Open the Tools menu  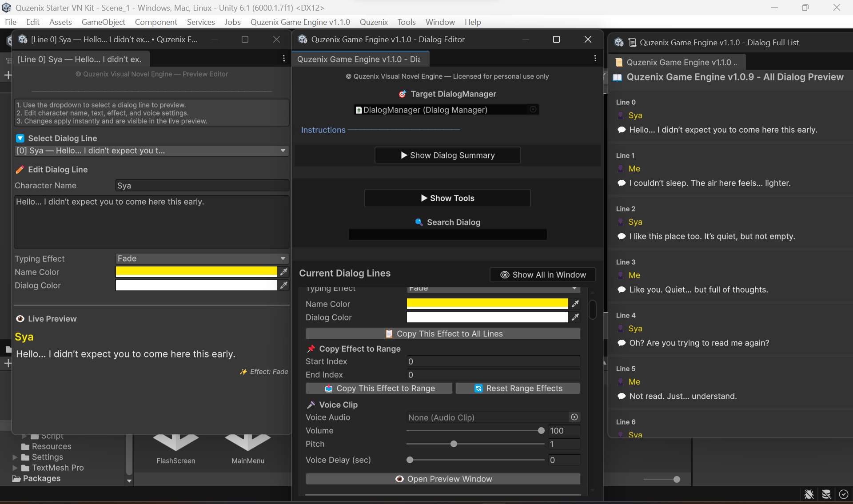coord(407,22)
